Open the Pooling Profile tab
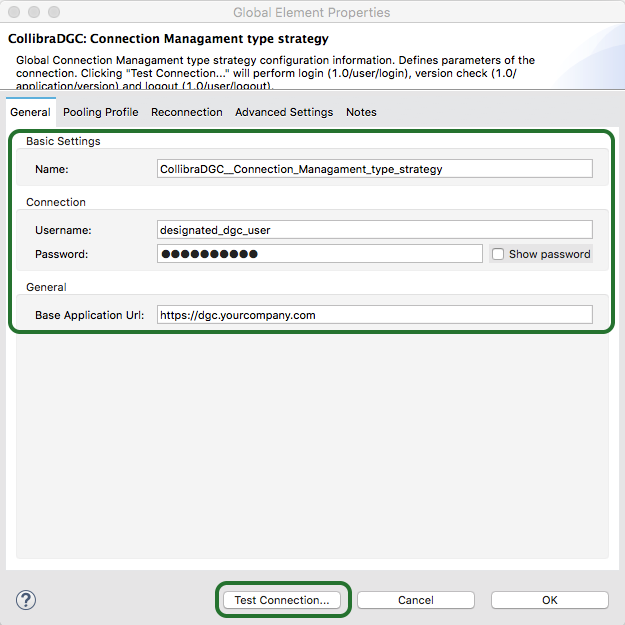 point(100,112)
